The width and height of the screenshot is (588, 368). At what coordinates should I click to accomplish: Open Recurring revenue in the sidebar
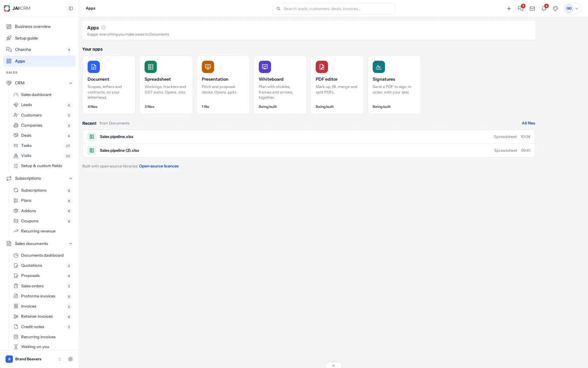[42, 231]
